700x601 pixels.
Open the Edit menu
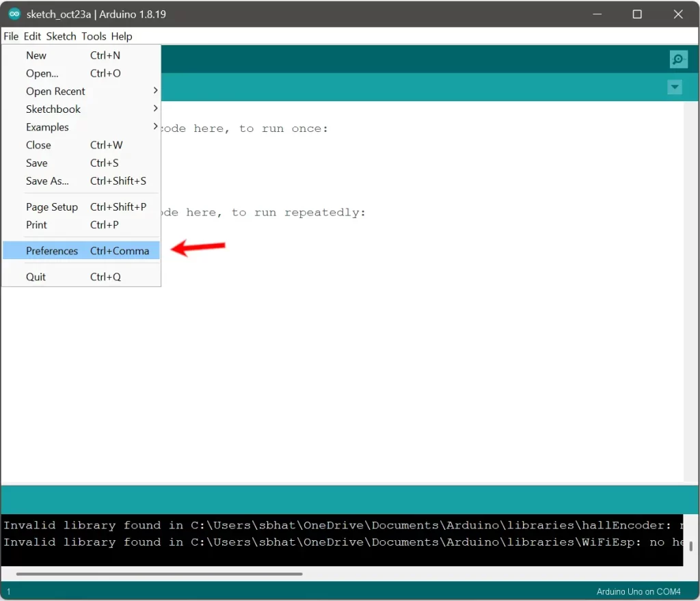click(32, 36)
